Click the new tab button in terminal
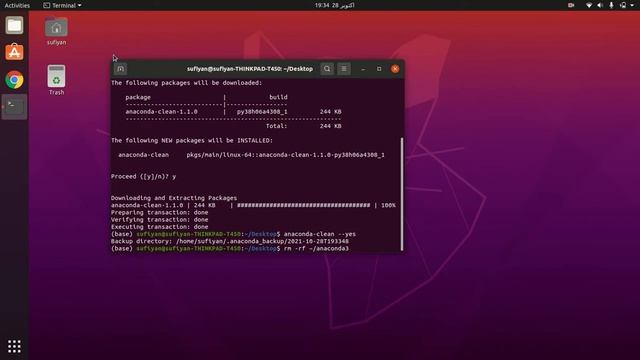This screenshot has width=640, height=360. pos(120,69)
